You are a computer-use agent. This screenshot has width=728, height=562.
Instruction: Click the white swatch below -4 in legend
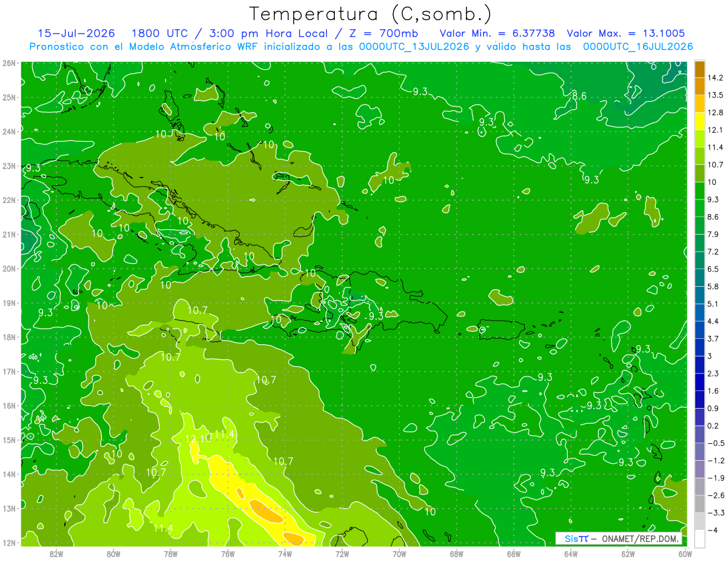[699, 539]
